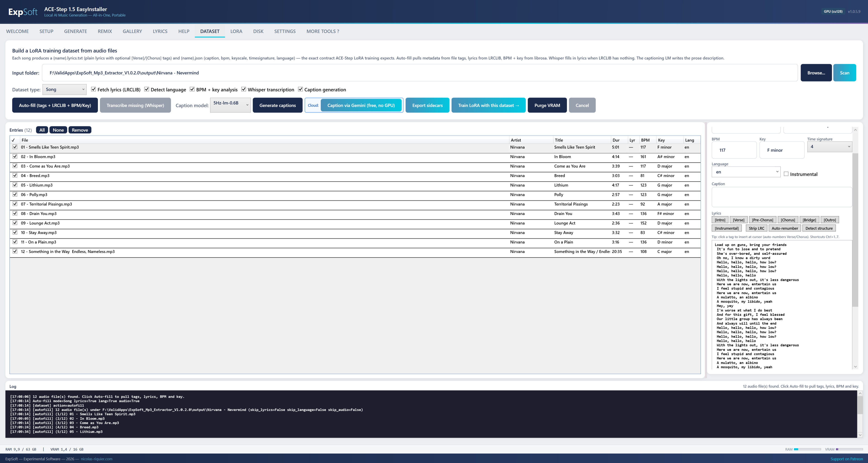Open the Support on Patreon link
Viewport: 868px width, 463px height.
coord(847,459)
